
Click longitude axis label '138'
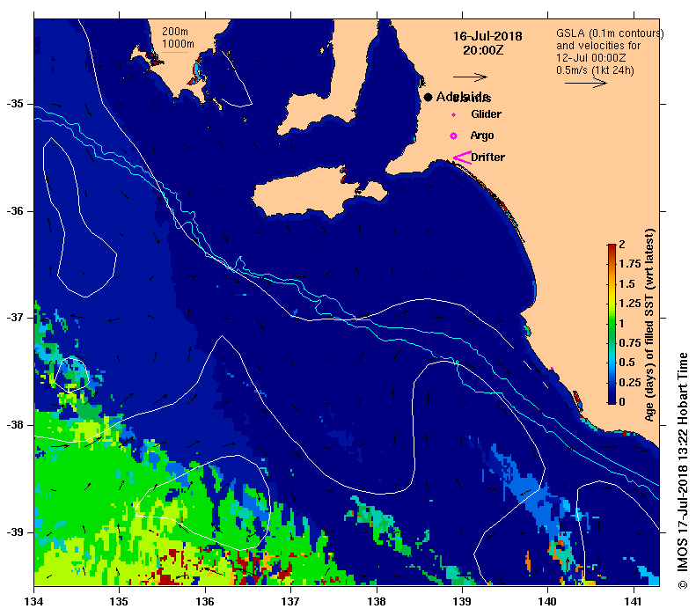point(377,602)
